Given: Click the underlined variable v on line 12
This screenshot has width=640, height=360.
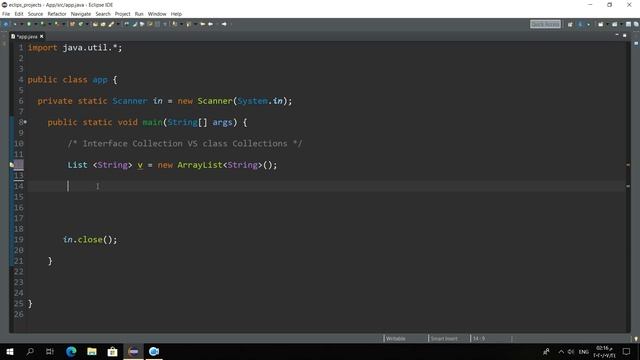Looking at the screenshot, I should [x=140, y=165].
